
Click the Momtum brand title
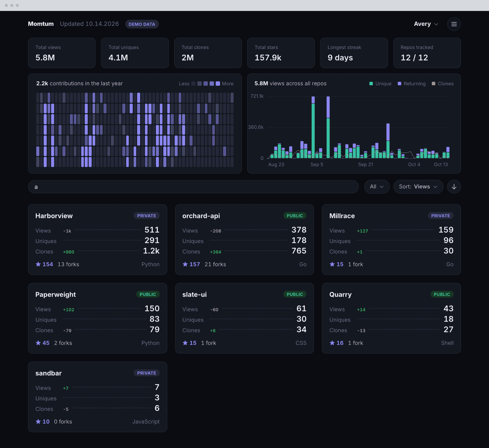coord(41,24)
